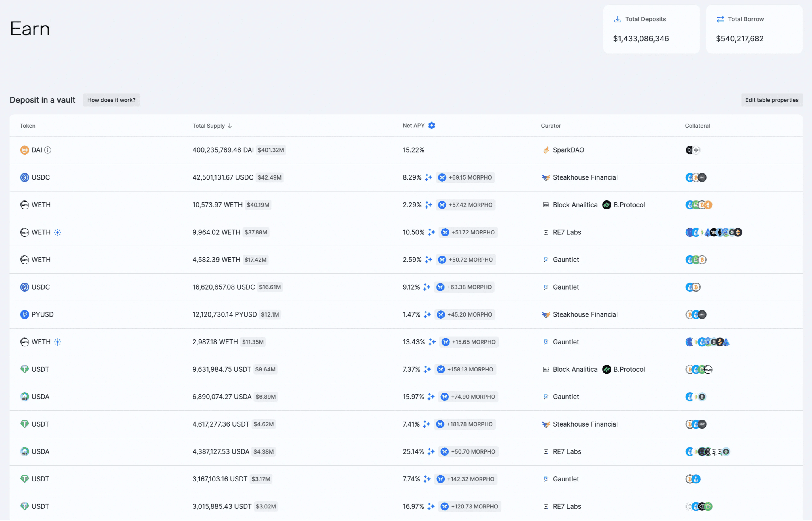Open the 400,235,769.46 DAI vault row
This screenshot has width=812, height=521.
click(222, 150)
